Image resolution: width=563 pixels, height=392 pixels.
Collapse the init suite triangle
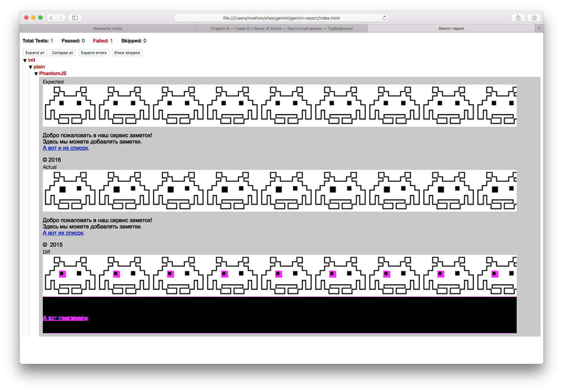(25, 60)
